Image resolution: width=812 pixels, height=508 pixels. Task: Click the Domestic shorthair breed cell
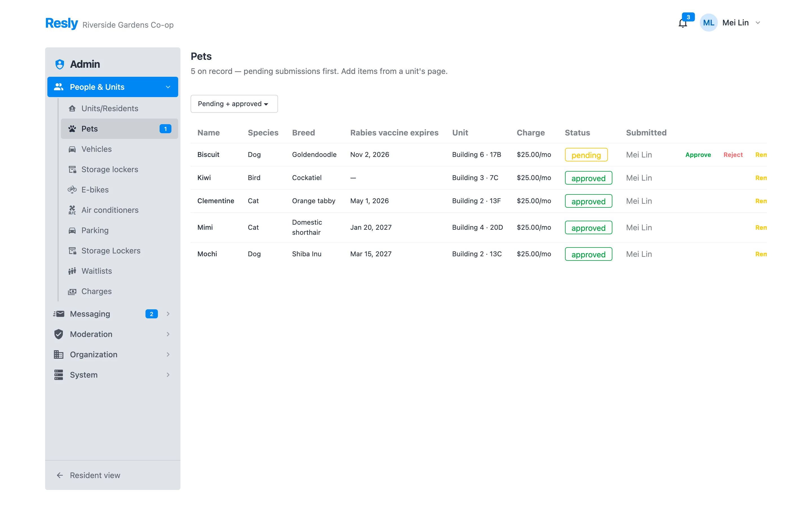[307, 227]
